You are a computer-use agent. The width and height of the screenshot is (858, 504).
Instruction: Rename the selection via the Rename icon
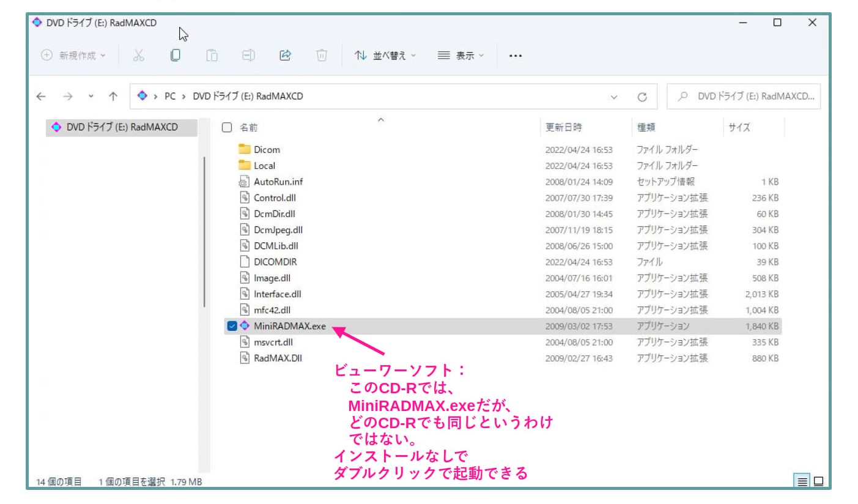[x=248, y=55]
